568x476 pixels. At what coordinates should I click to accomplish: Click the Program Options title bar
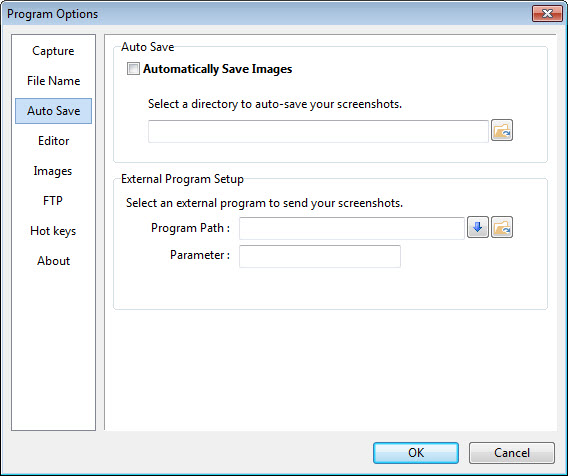click(268, 14)
